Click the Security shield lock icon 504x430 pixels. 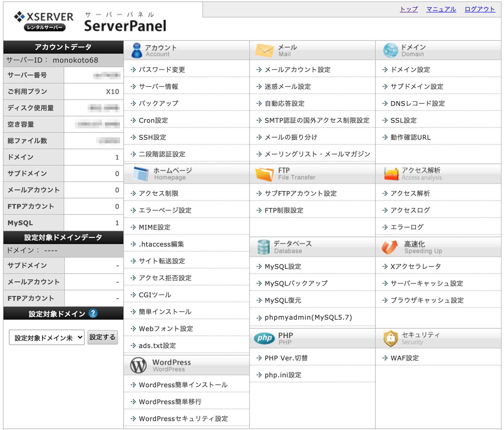click(391, 338)
